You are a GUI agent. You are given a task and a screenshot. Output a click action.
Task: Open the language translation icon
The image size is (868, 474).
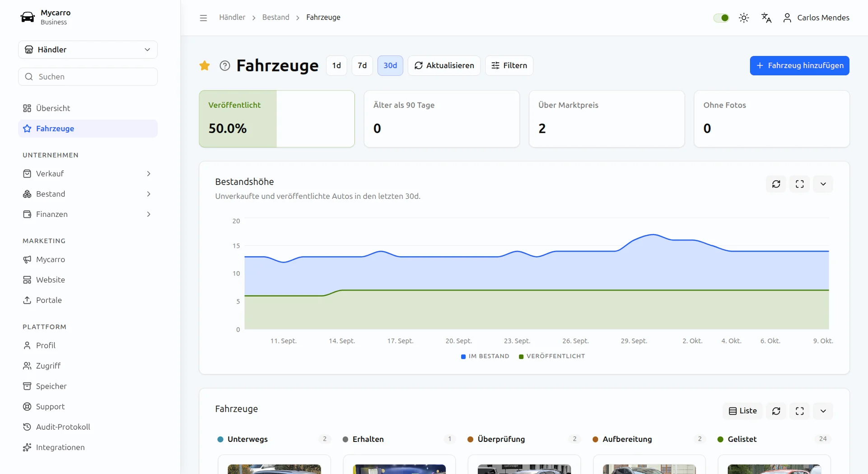pos(766,18)
